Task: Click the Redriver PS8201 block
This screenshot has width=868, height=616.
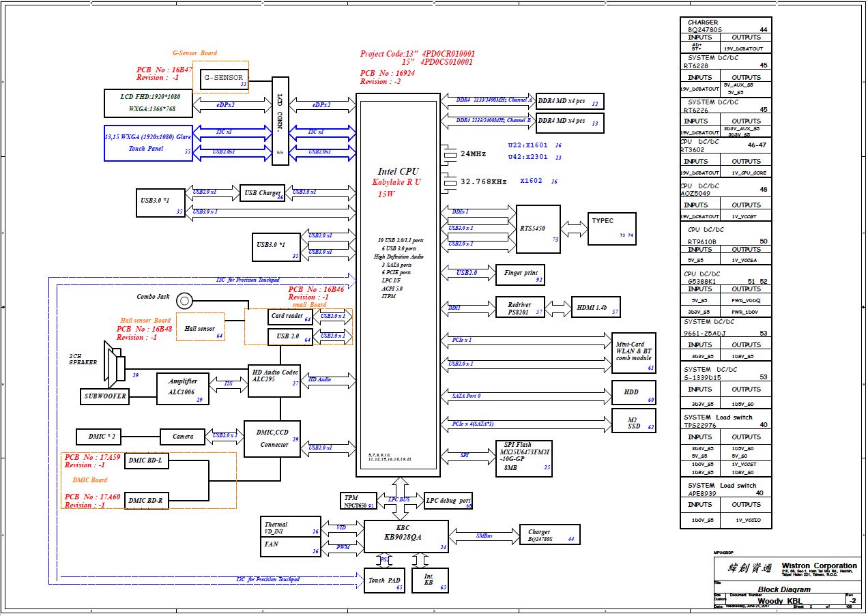Action: point(521,307)
